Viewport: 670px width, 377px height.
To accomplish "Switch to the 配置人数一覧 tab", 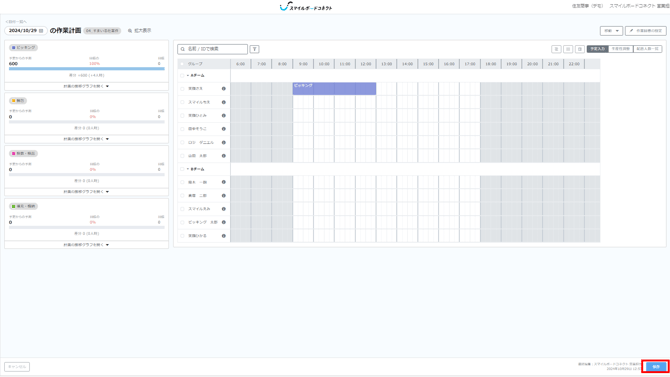I will 648,49.
